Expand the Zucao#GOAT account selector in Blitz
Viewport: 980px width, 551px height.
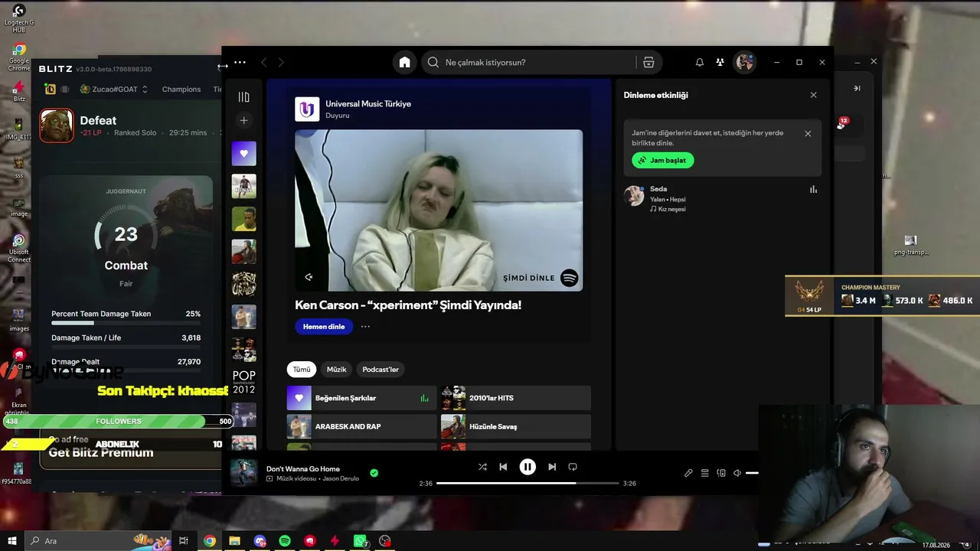(114, 90)
